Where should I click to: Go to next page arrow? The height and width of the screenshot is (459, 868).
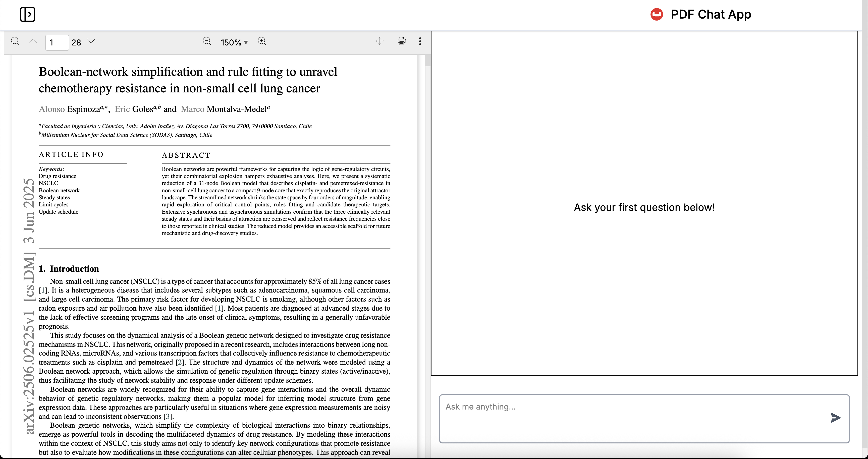coord(91,41)
